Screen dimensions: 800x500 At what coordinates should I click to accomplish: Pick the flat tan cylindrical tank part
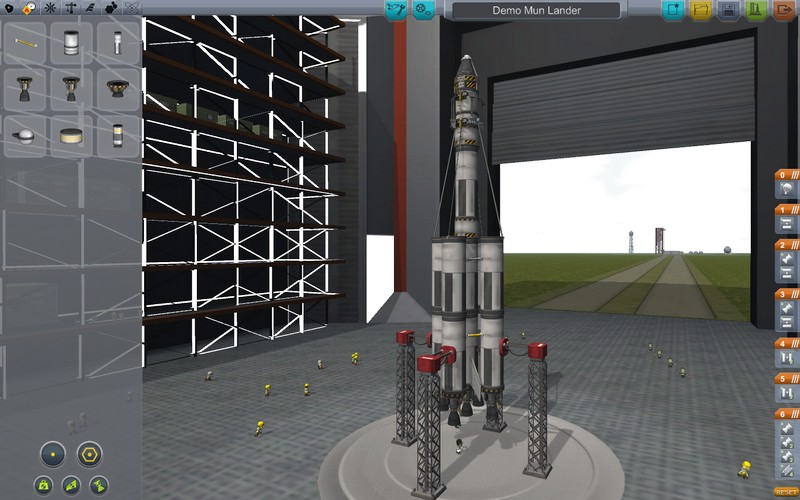(x=71, y=136)
